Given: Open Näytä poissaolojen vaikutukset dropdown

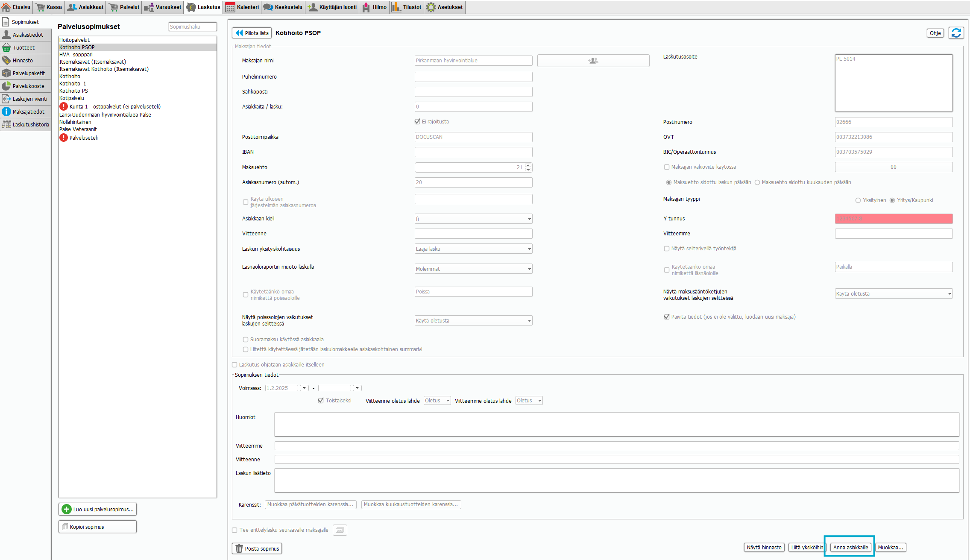Looking at the screenshot, I should (473, 320).
